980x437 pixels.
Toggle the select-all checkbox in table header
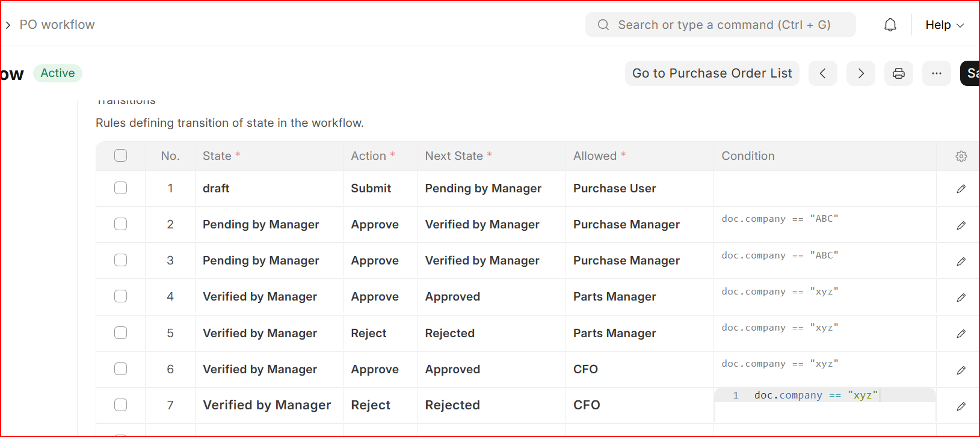tap(121, 156)
